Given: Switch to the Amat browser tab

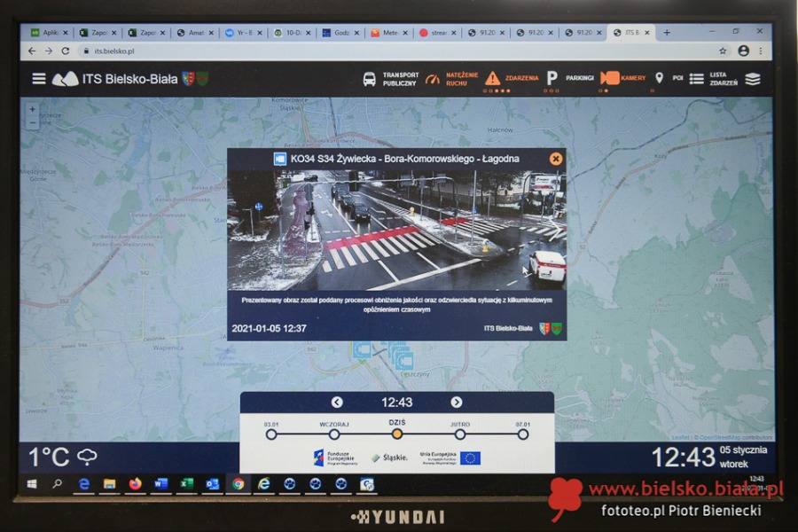Looking at the screenshot, I should coord(195,33).
